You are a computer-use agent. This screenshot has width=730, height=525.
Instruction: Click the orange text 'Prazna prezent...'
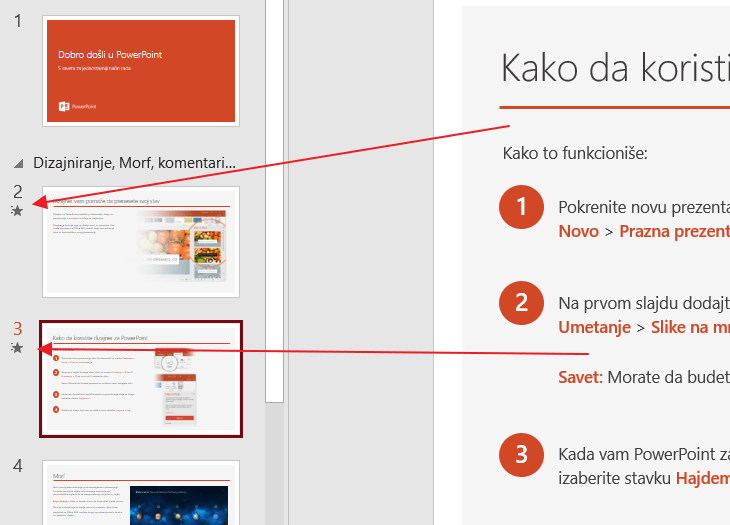click(675, 231)
